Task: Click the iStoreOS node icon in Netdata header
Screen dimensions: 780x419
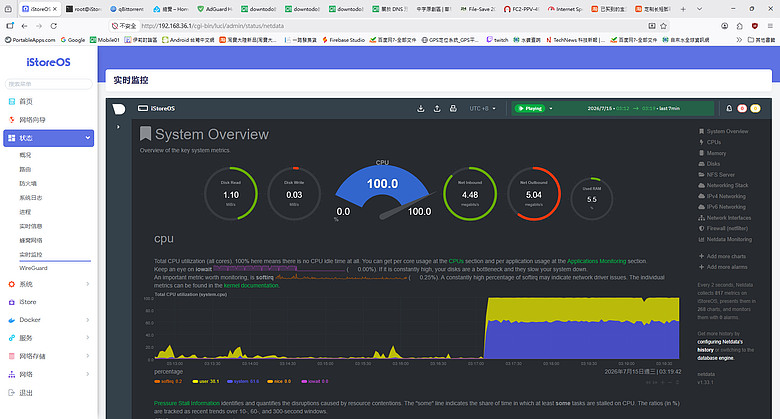Action: click(x=143, y=108)
